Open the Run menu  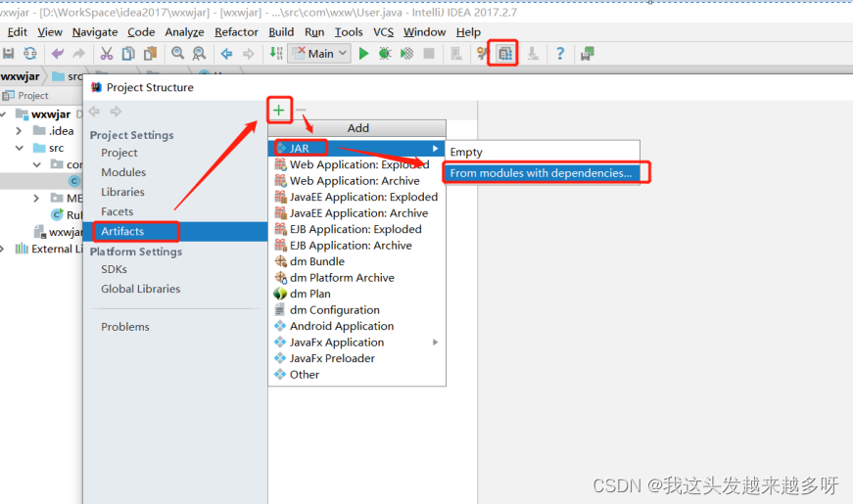(314, 32)
